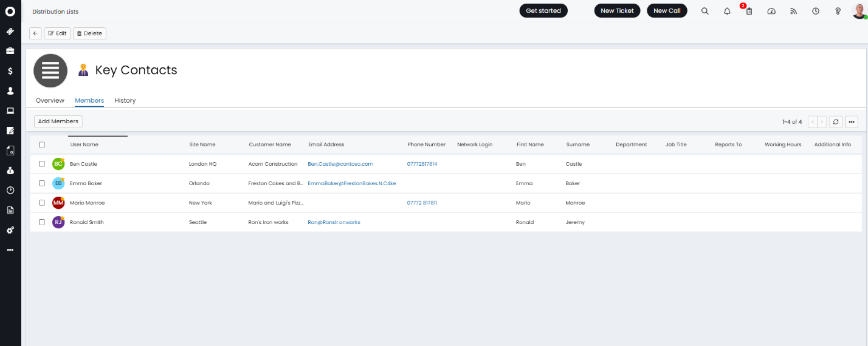Viewport: 868px width, 346px height.
Task: Sort by the Working Hours column header
Action: coord(783,144)
